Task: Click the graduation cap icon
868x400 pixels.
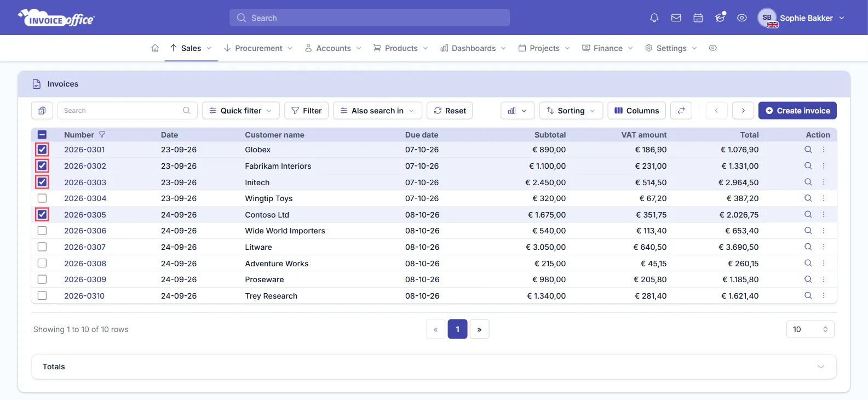Action: (720, 18)
